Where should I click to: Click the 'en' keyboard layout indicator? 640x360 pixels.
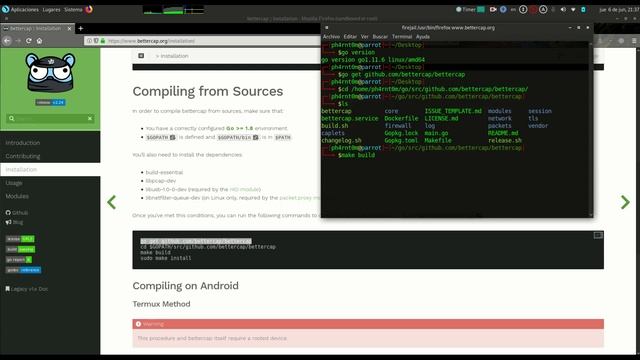(x=513, y=9)
